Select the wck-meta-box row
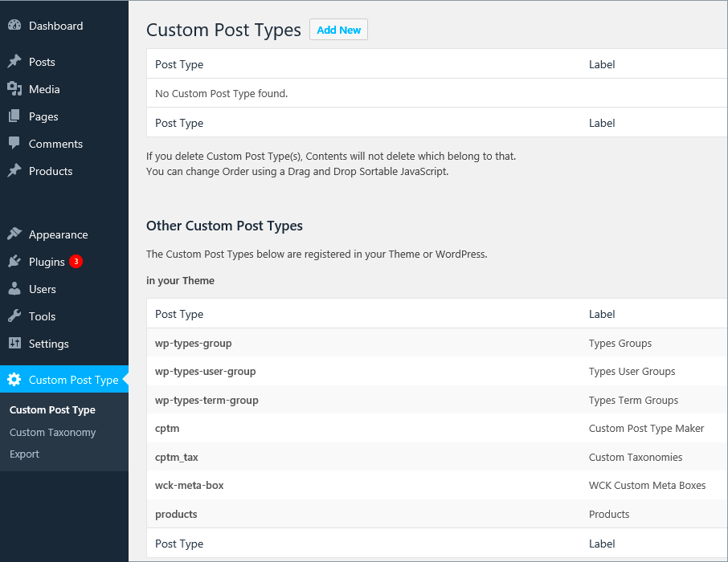This screenshot has height=562, width=728. pyautogui.click(x=437, y=486)
